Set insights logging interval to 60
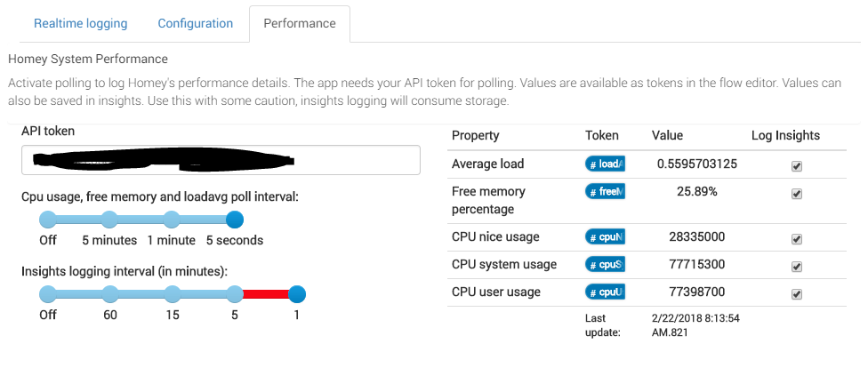The image size is (868, 368). pos(110,294)
